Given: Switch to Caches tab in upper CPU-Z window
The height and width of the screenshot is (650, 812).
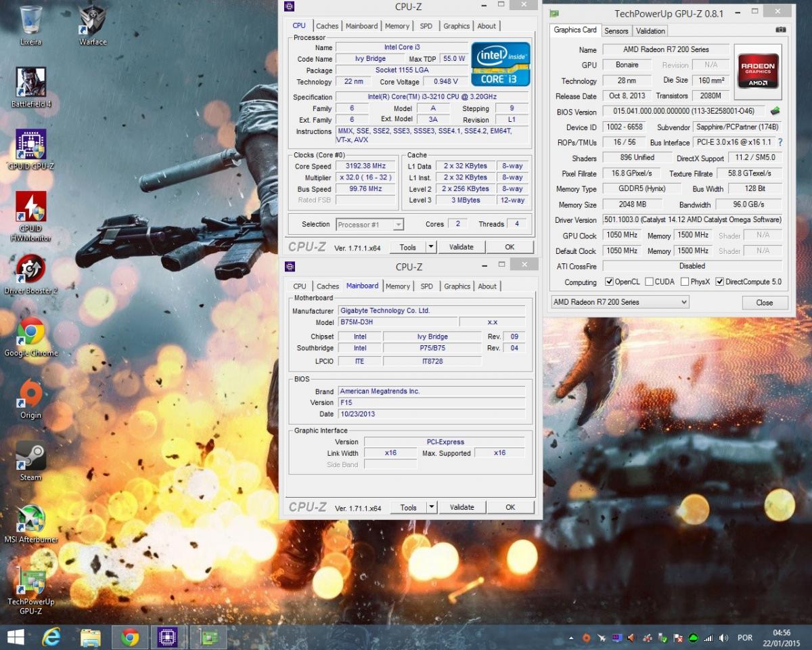Looking at the screenshot, I should (328, 26).
